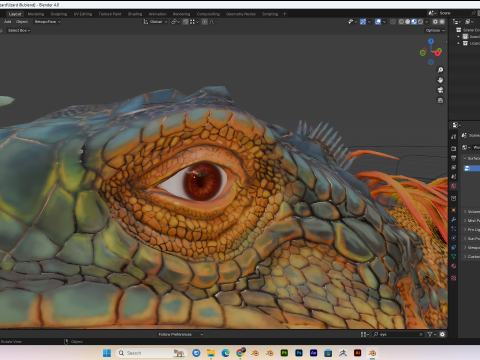
Task: Switch to solid viewport shading
Action: pyautogui.click(x=408, y=22)
